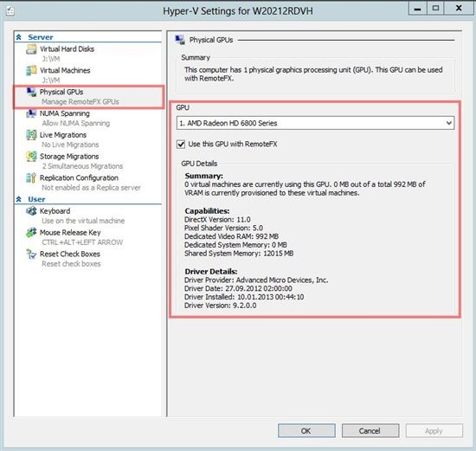This screenshot has width=476, height=451.
Task: Click the 'GPU Details' group label
Action: pyautogui.click(x=199, y=164)
